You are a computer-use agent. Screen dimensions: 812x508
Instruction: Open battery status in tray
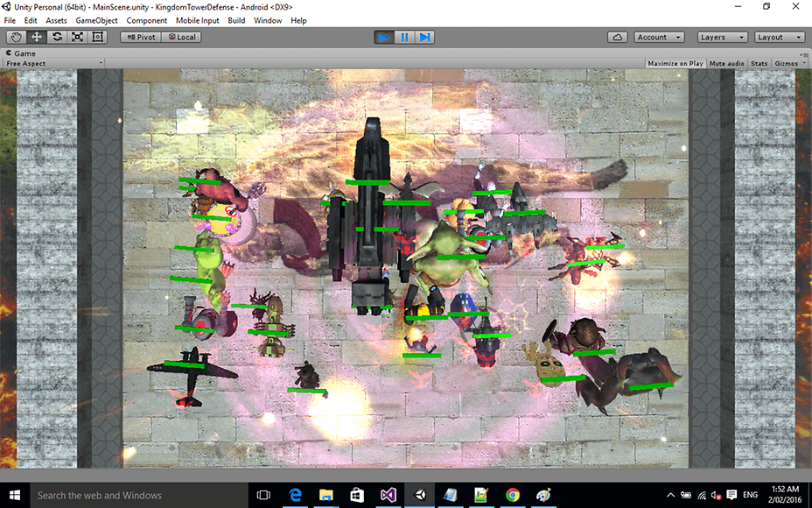(x=686, y=495)
